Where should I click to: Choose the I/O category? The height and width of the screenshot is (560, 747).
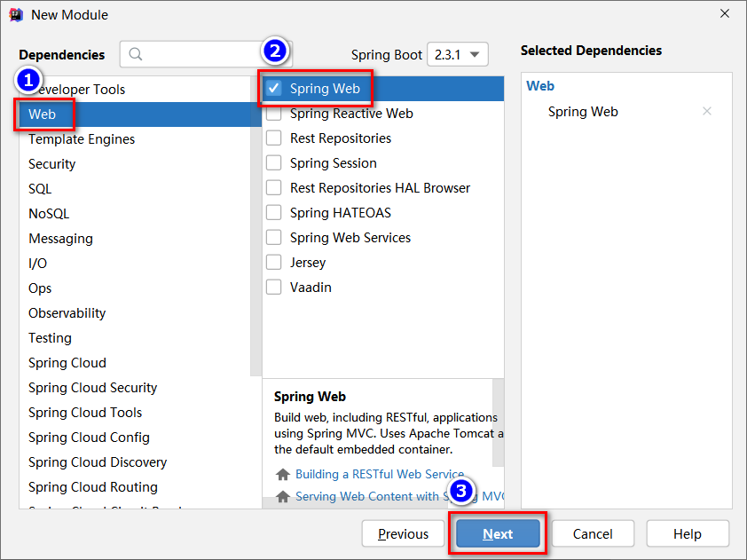coord(134,264)
